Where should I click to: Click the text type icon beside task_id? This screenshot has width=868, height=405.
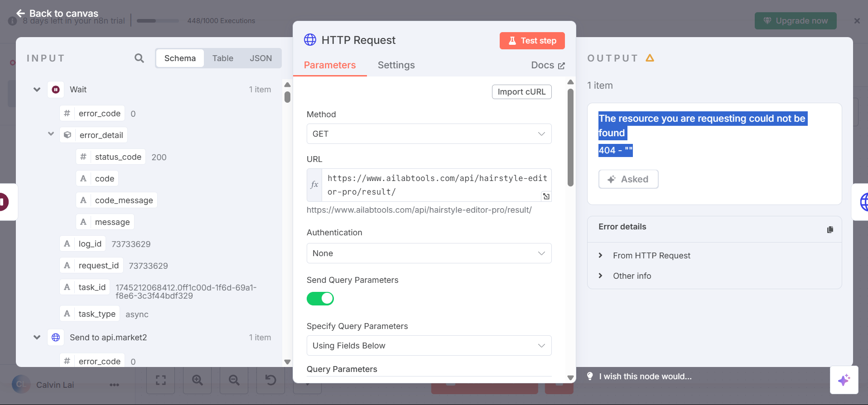point(67,287)
